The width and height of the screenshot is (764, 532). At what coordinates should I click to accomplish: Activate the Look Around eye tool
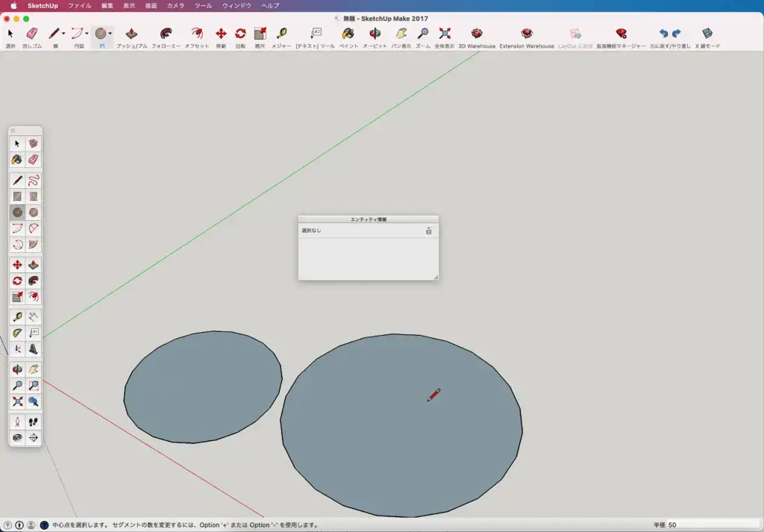[17, 437]
